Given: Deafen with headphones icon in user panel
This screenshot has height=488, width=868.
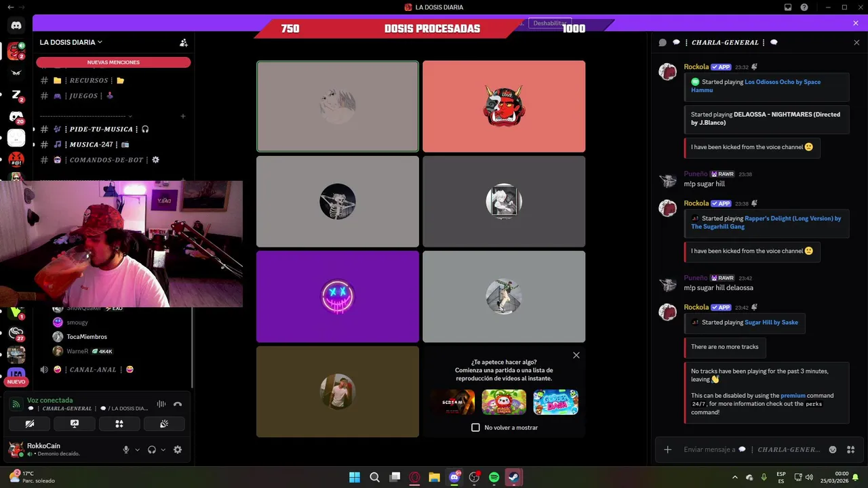Looking at the screenshot, I should coord(152,449).
